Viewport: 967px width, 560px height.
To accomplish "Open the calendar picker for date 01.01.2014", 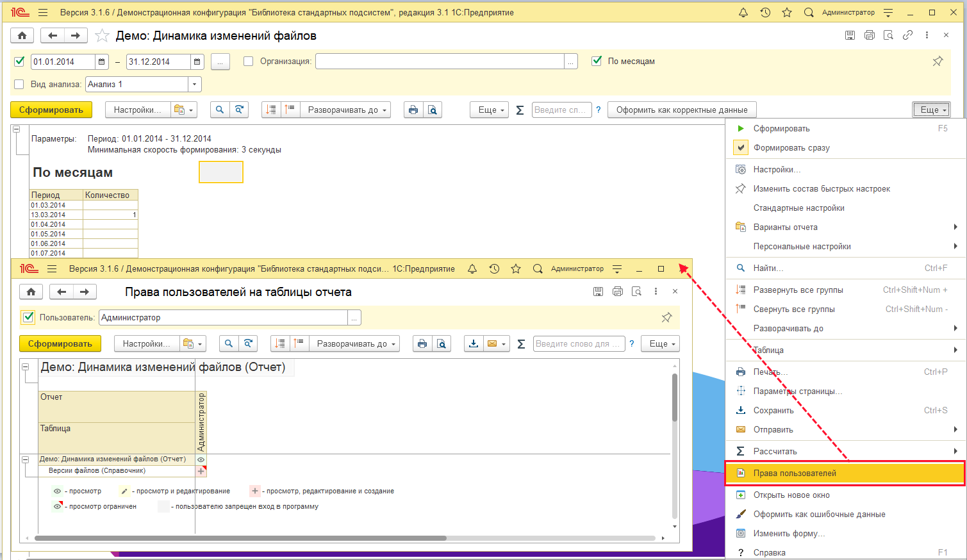I will [x=102, y=62].
